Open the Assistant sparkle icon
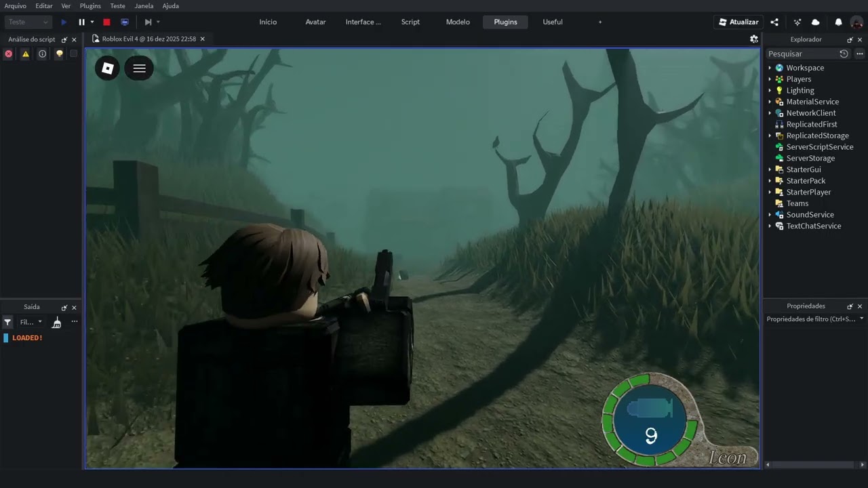This screenshot has width=868, height=488. pyautogui.click(x=797, y=22)
